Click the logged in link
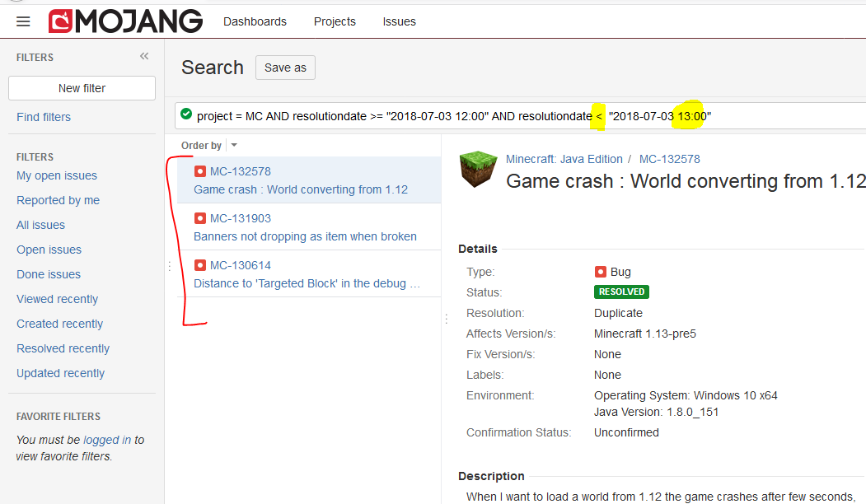 point(107,440)
